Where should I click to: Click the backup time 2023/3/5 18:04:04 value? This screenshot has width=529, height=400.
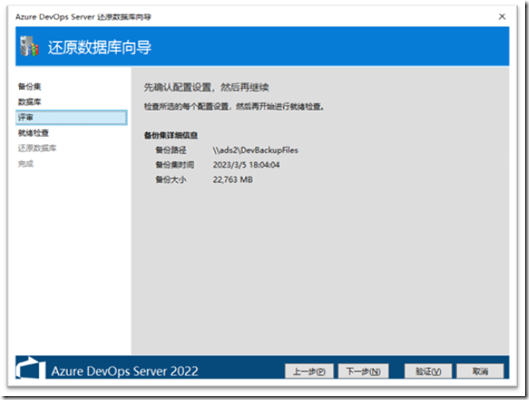pyautogui.click(x=246, y=165)
